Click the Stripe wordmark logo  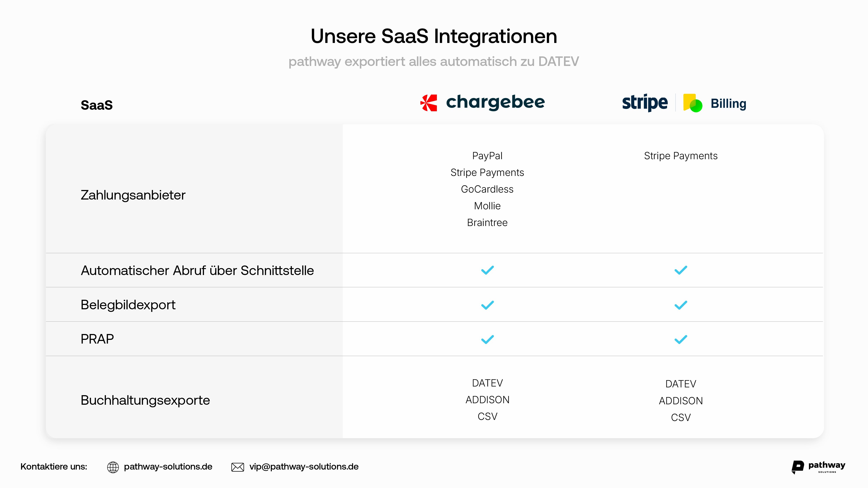point(644,103)
